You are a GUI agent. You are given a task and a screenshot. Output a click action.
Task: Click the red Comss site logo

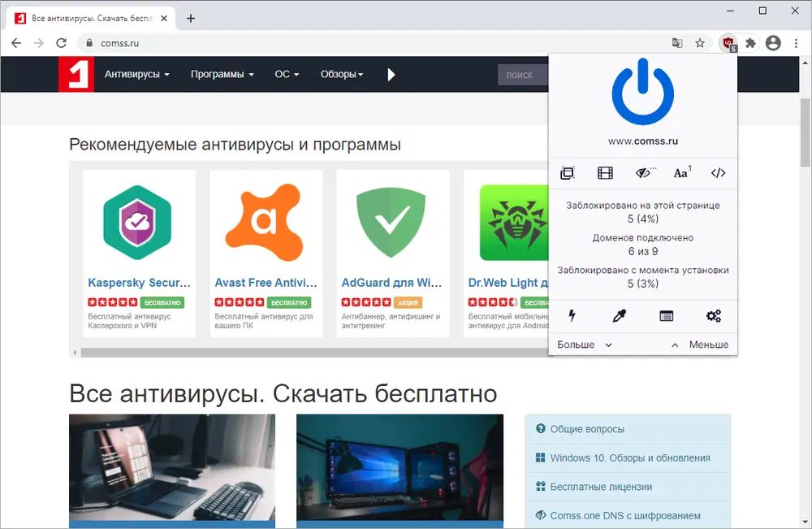pos(76,74)
